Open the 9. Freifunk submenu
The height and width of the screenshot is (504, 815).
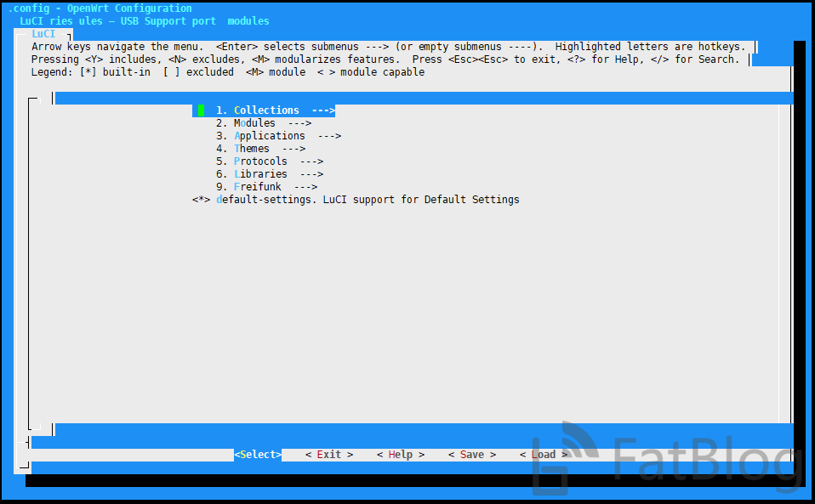tap(266, 186)
